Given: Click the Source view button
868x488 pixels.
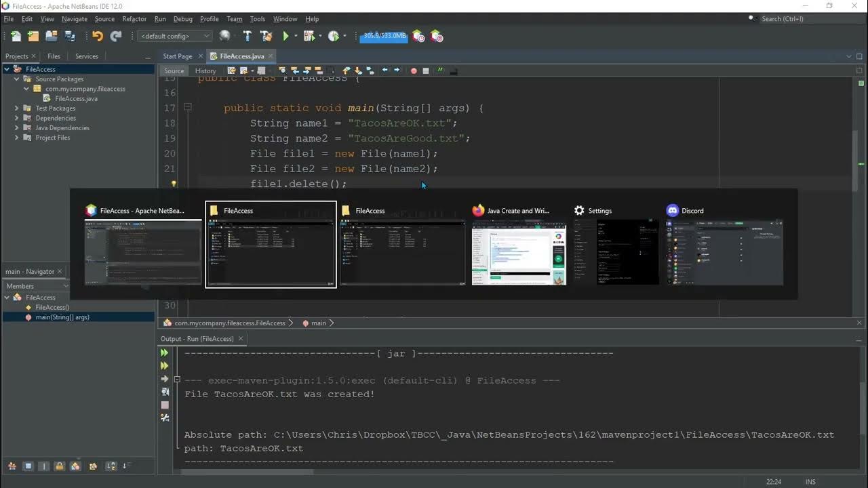Looking at the screenshot, I should tap(174, 70).
